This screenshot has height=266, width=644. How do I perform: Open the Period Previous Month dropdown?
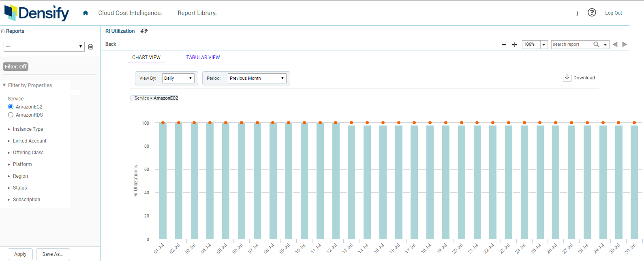point(257,78)
